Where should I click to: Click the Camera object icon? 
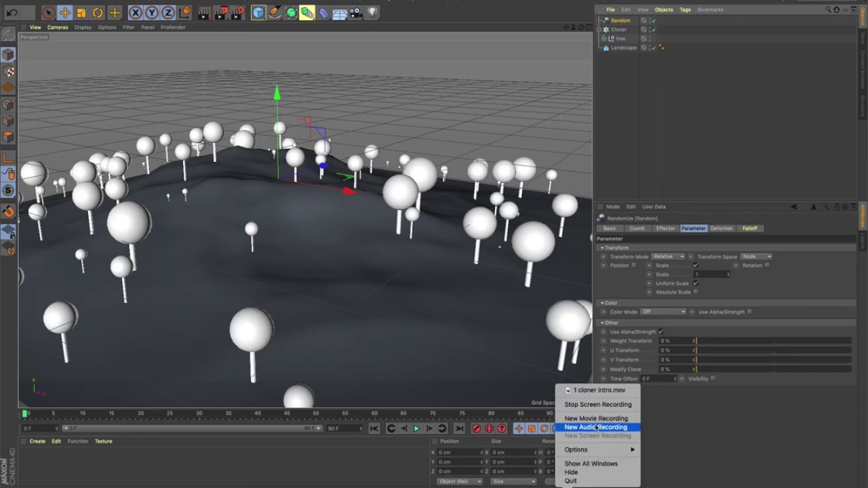click(x=356, y=12)
